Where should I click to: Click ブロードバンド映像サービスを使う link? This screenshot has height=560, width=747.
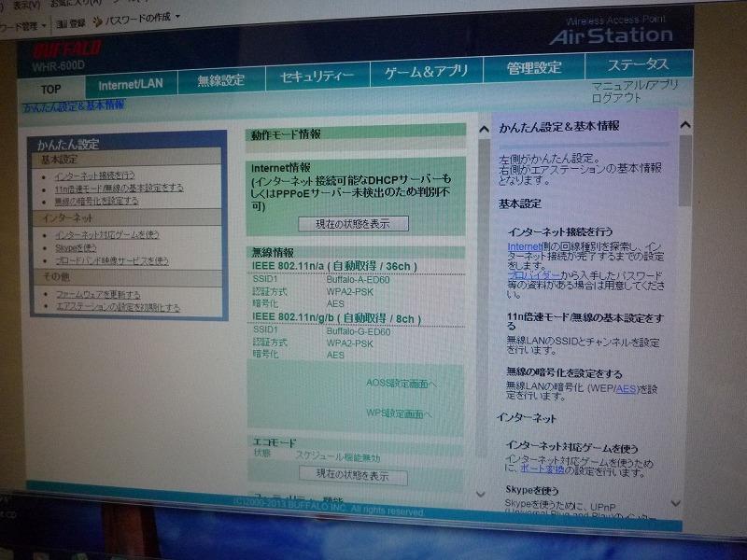tap(112, 261)
